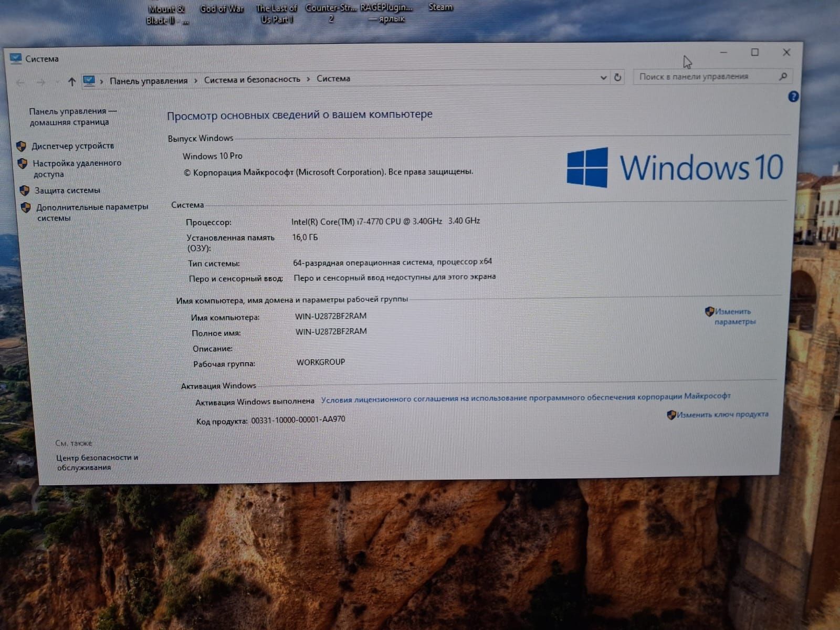Open Настройка удаленного доступа link
This screenshot has height=630, width=840.
click(x=77, y=169)
